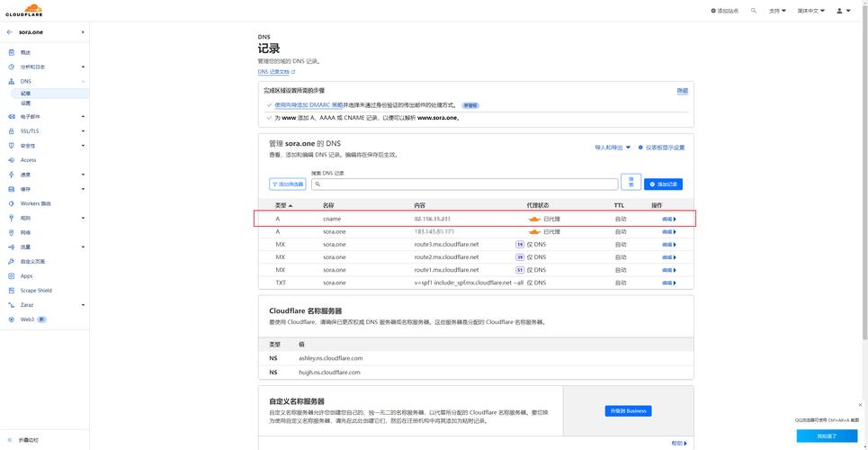Click the Scrape Shield icon
Screen dimensions: 868x450
(12, 291)
